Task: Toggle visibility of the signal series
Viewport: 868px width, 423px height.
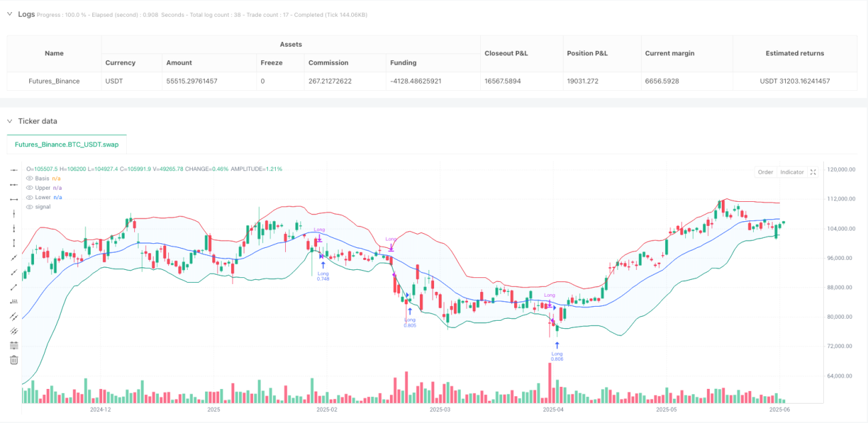Action: 29,206
